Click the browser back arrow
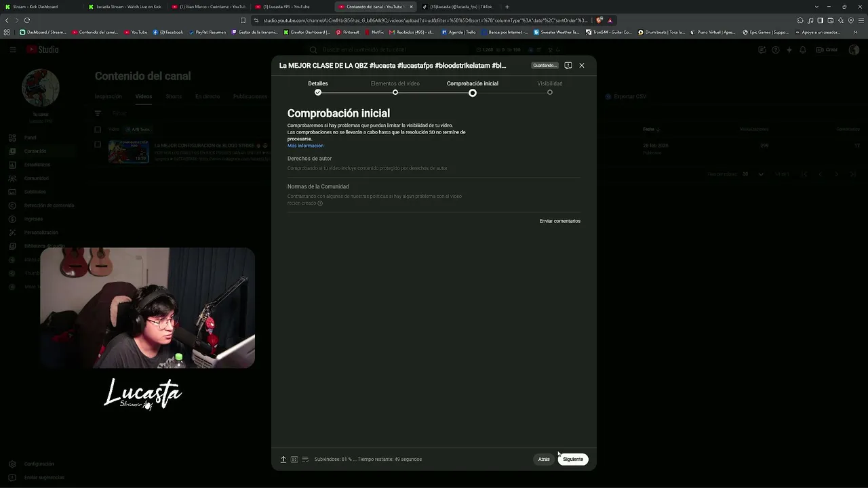The width and height of the screenshot is (868, 488). coord(7,20)
